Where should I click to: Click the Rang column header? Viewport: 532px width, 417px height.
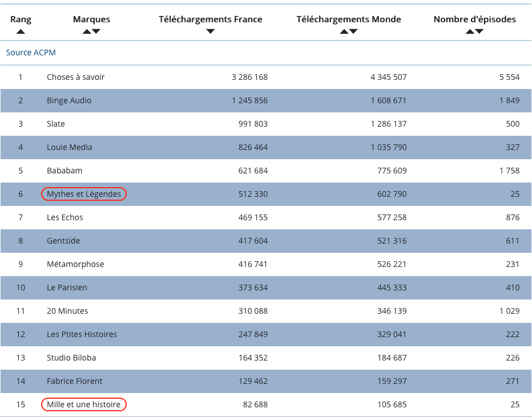click(x=21, y=19)
